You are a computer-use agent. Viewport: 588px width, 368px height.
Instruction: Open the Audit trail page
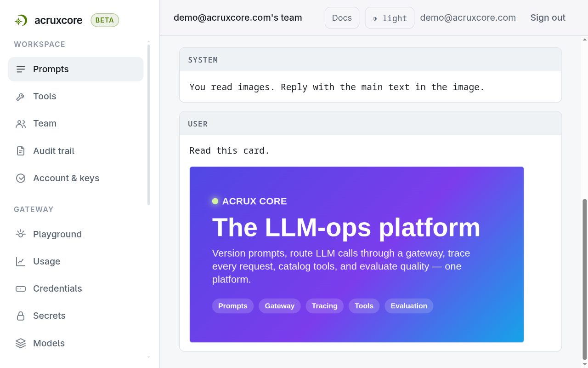click(x=76, y=151)
